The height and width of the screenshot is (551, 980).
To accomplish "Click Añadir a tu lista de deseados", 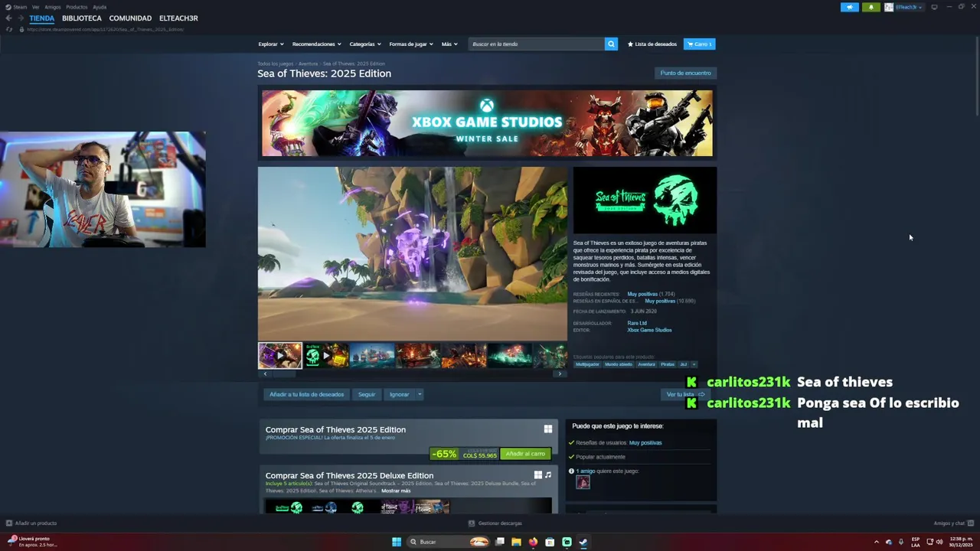I will tap(306, 395).
